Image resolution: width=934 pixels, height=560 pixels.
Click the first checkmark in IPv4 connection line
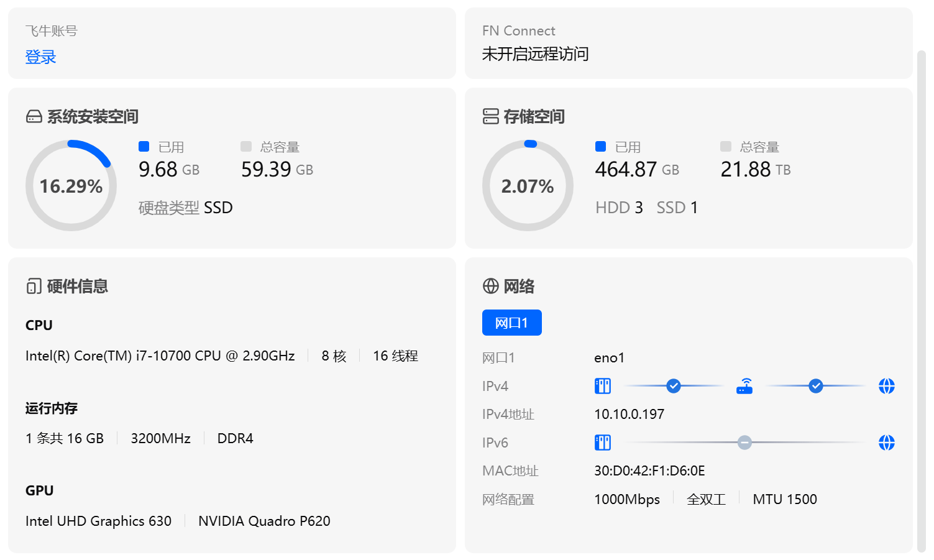click(673, 386)
